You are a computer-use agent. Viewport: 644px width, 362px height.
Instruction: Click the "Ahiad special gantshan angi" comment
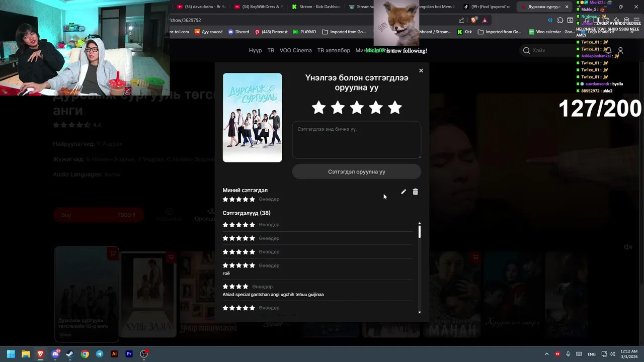pyautogui.click(x=273, y=294)
